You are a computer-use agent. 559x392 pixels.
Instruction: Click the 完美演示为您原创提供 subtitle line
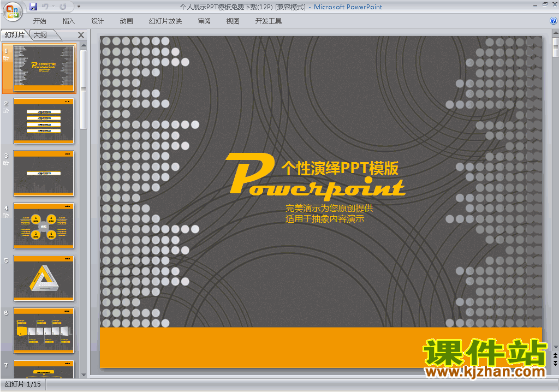(x=329, y=209)
